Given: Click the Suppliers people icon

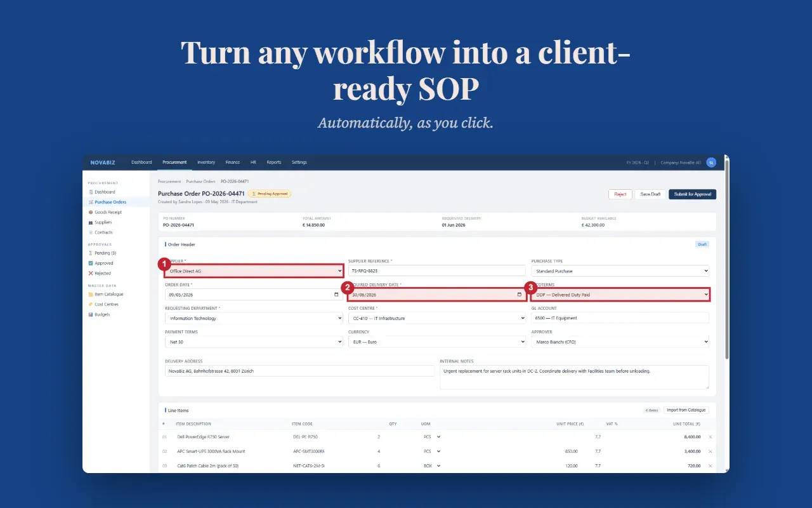Looking at the screenshot, I should [91, 222].
